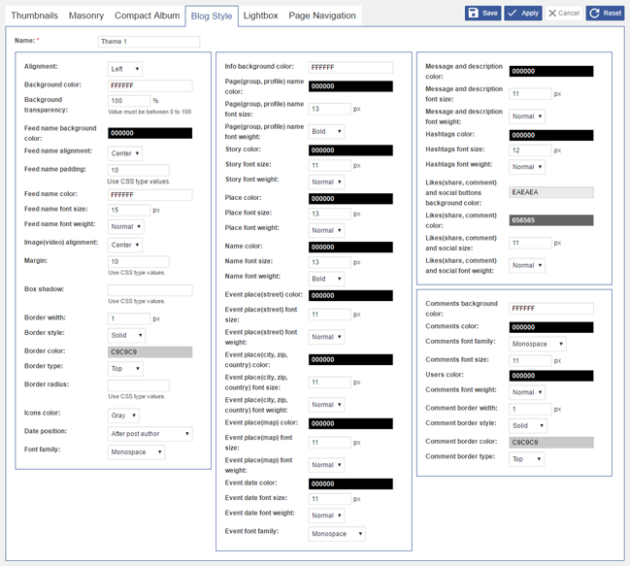This screenshot has height=566, width=630.
Task: Click the Border color C9C9C9 swatch in left panel
Action: click(x=150, y=352)
